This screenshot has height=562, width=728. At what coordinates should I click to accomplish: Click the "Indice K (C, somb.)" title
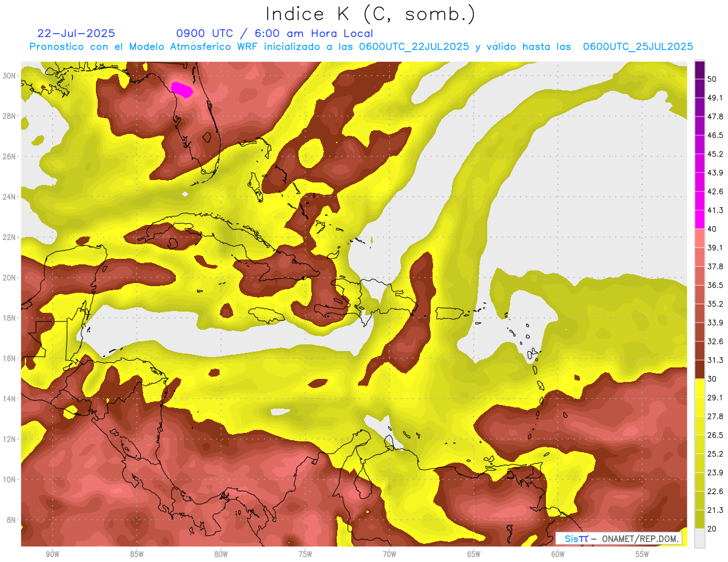pyautogui.click(x=370, y=14)
